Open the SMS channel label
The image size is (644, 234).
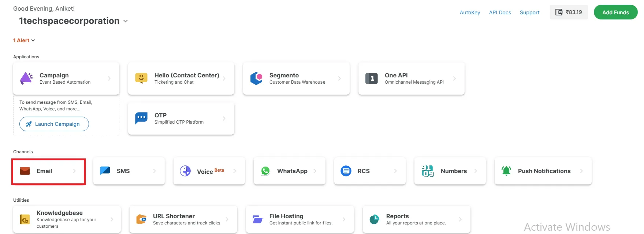(123, 171)
